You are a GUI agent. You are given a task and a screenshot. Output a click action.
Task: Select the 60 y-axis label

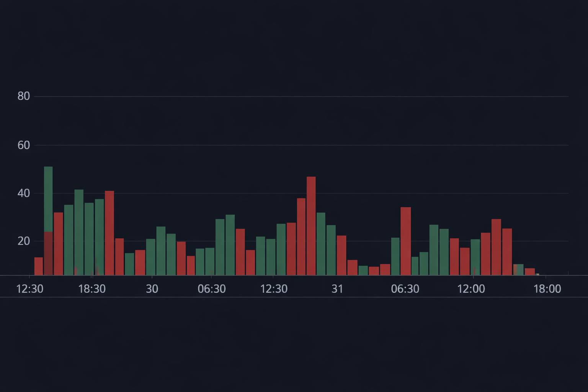24,145
